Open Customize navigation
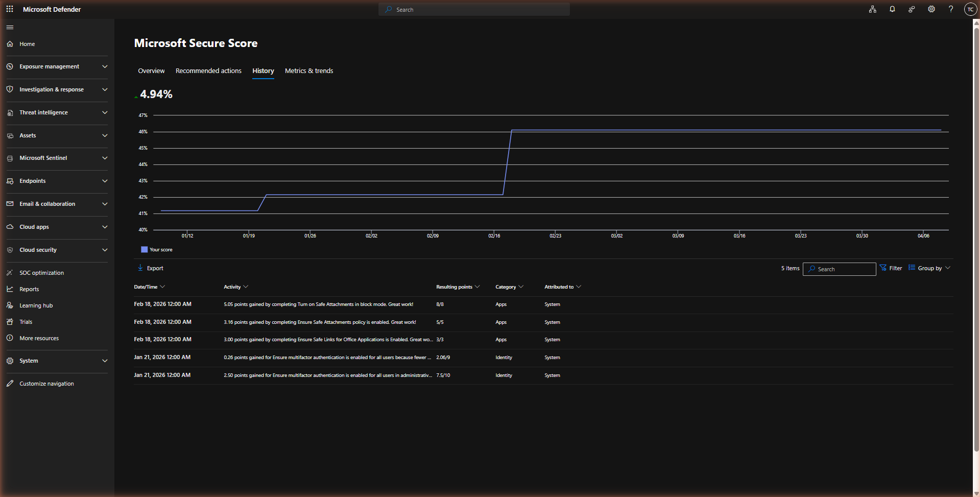 tap(46, 384)
